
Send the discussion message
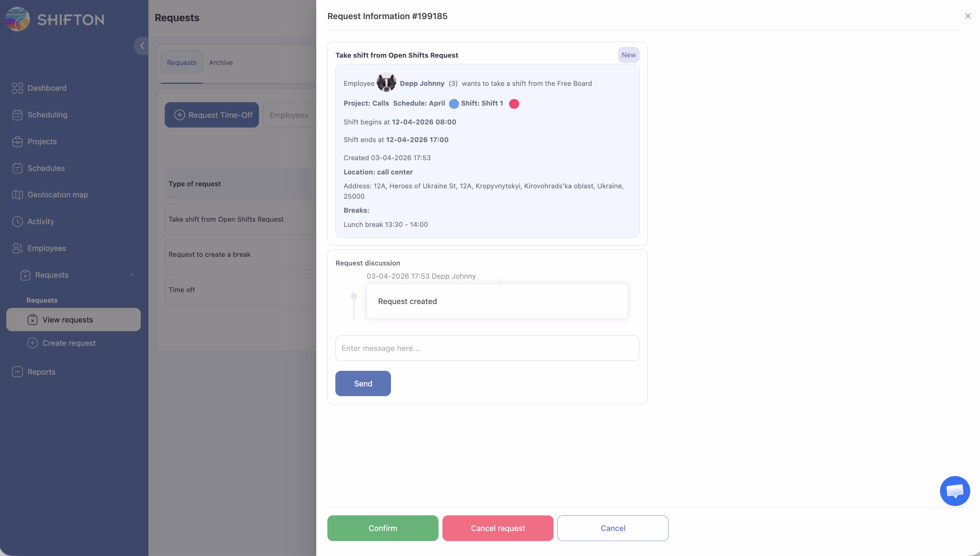pyautogui.click(x=363, y=383)
